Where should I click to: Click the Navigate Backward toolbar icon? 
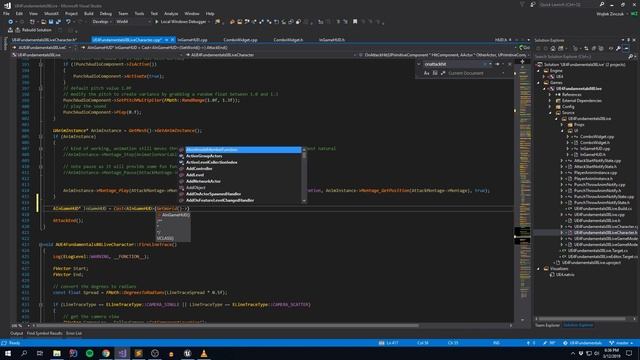10,22
